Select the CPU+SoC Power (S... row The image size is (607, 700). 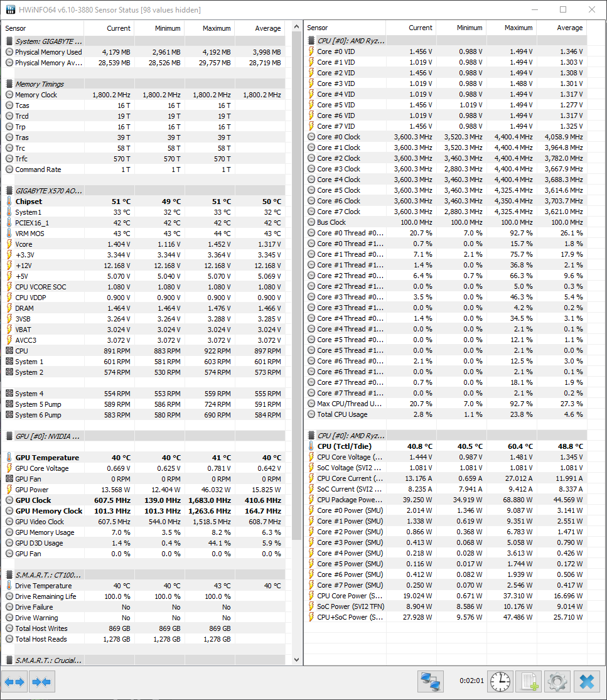[446, 617]
